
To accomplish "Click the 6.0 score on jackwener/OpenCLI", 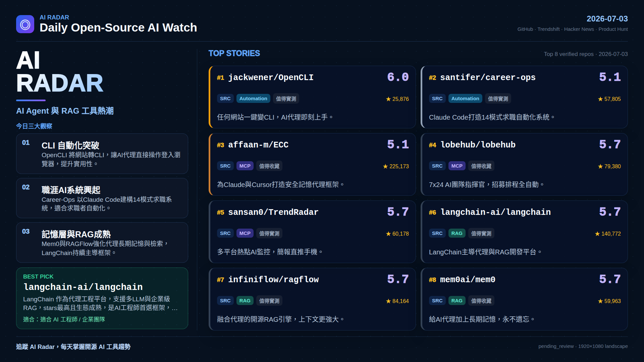I will coord(398,77).
